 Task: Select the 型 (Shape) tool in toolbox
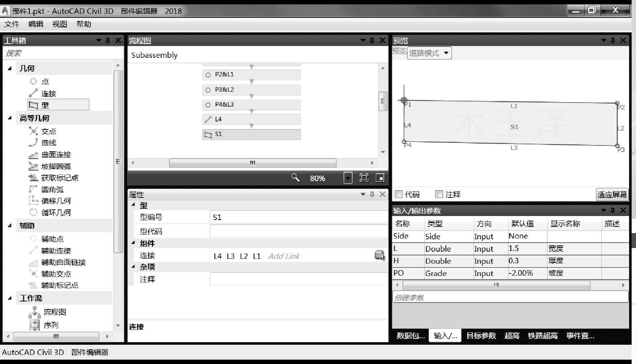pyautogui.click(x=58, y=105)
